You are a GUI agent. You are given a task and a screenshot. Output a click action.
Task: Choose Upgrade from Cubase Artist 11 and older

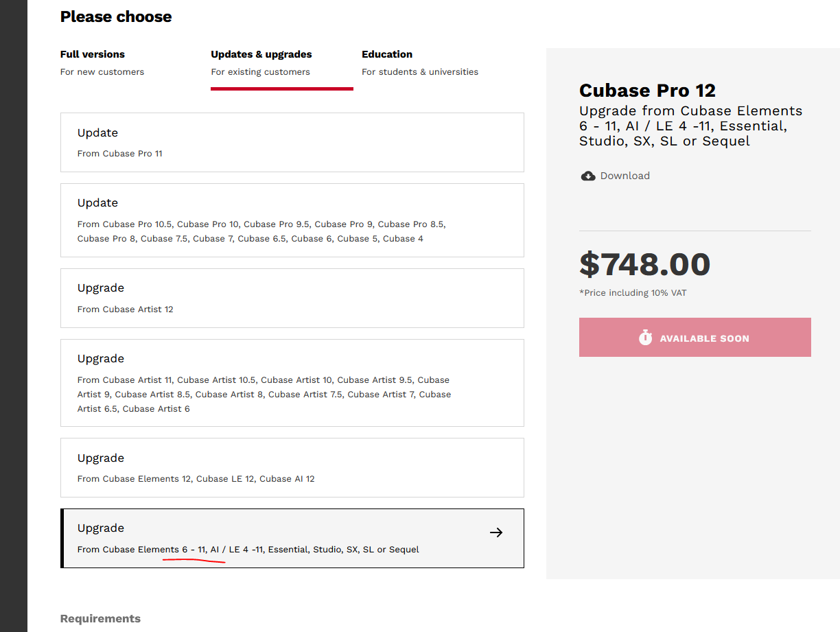(292, 382)
